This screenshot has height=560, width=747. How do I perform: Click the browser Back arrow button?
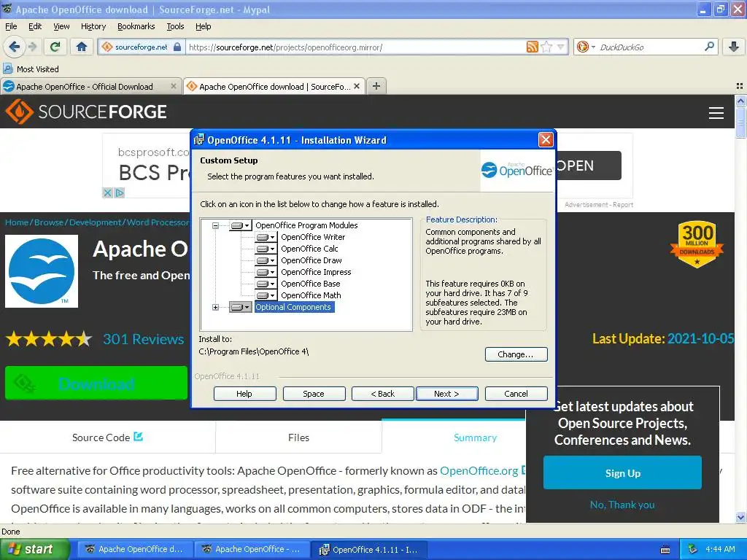pyautogui.click(x=15, y=47)
